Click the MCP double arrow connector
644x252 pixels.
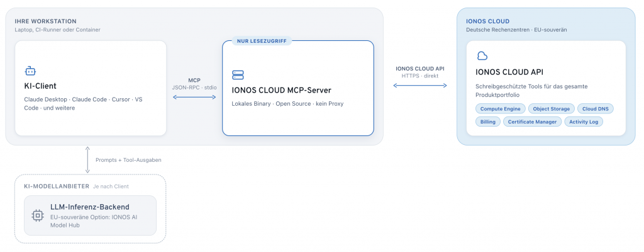194,97
